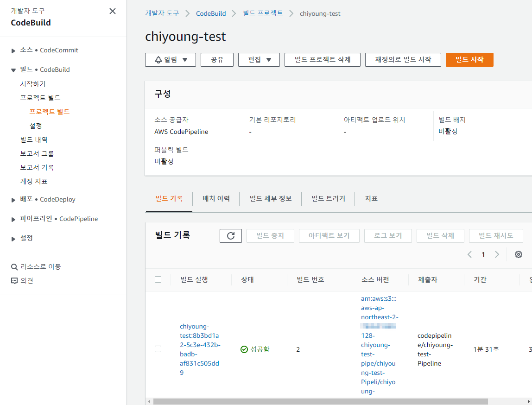Screen dimensions: 532x405
Task: Click 빌드 프로젝트 삭제 button
Action: pos(323,60)
